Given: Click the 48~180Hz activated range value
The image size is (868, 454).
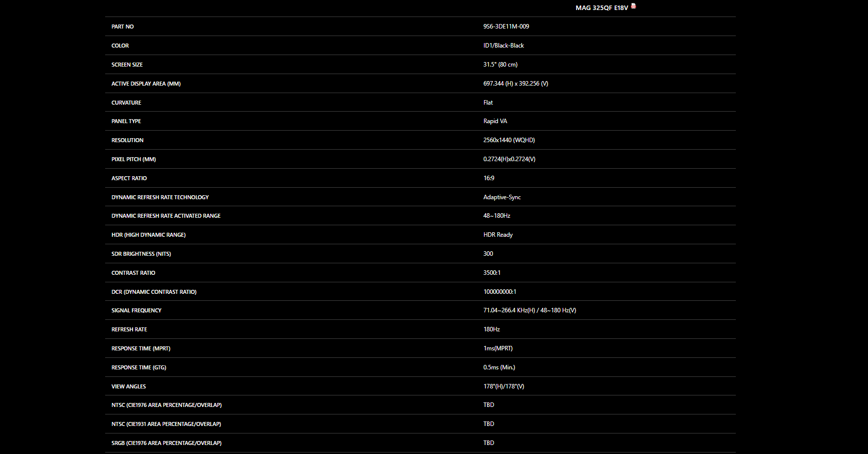Looking at the screenshot, I should click(x=497, y=216).
